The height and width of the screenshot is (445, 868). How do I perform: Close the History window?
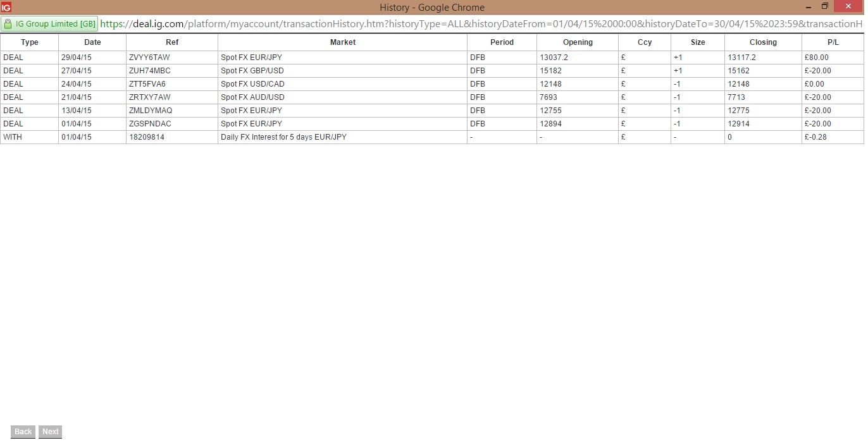point(849,6)
